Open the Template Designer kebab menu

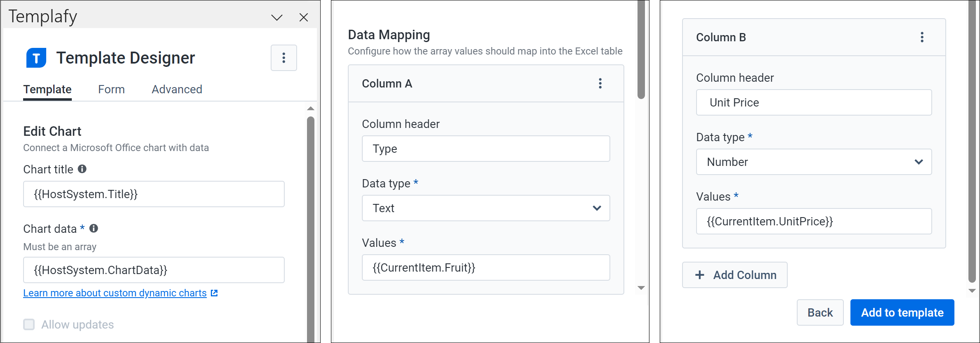(x=284, y=58)
